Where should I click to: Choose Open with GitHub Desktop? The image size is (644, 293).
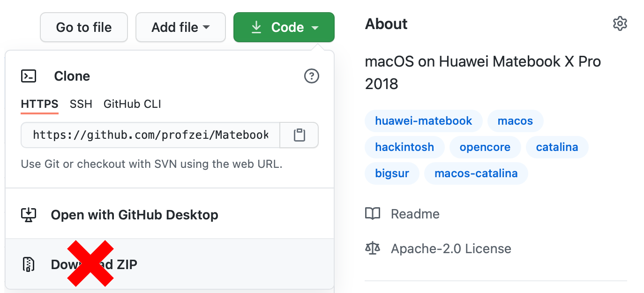click(x=170, y=215)
